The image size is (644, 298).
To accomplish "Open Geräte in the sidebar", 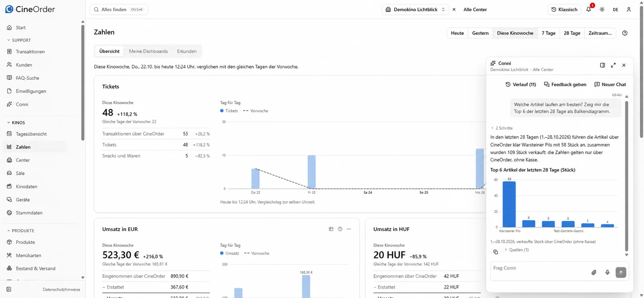I will (x=23, y=200).
